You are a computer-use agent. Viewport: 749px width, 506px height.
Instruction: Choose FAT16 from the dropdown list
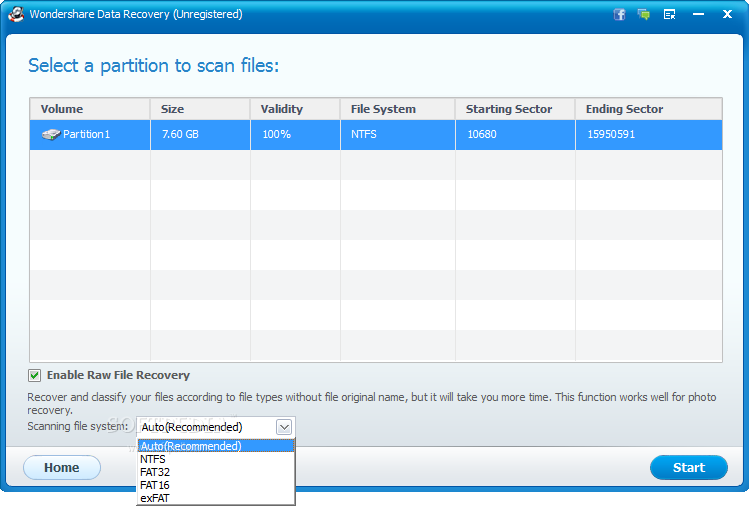coord(216,485)
